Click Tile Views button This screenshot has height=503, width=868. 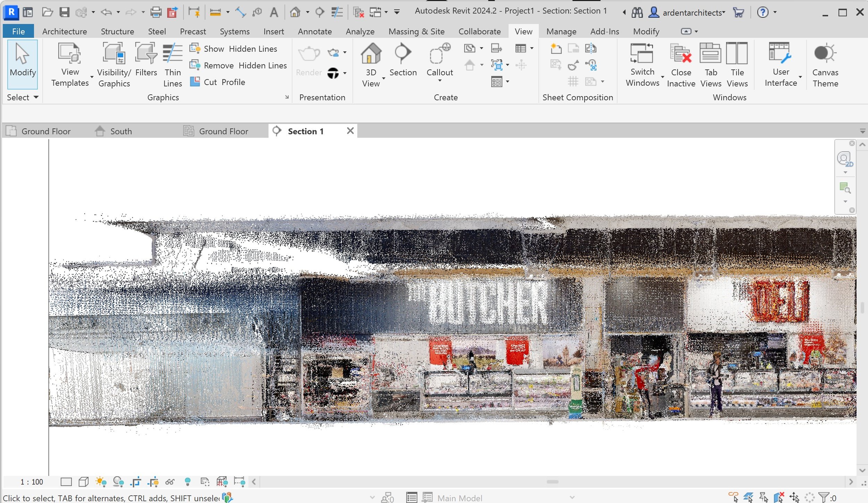click(x=737, y=65)
